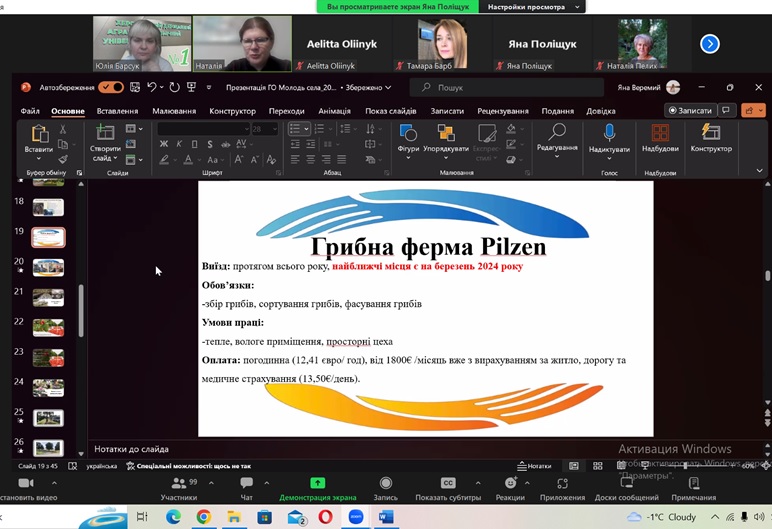Click Створити слайд button
Image resolution: width=772 pixels, height=529 pixels.
(x=105, y=143)
